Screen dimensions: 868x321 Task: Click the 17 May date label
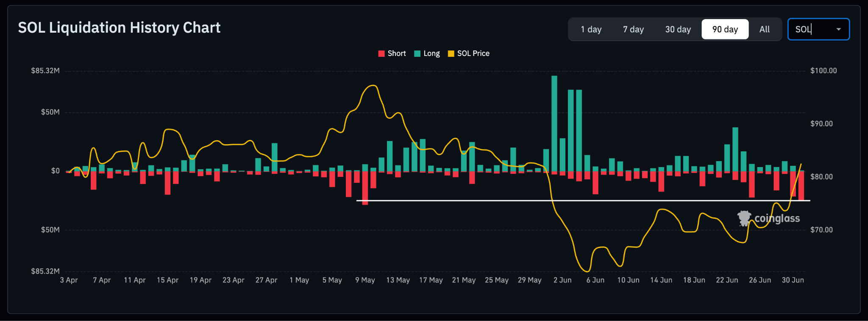click(431, 280)
